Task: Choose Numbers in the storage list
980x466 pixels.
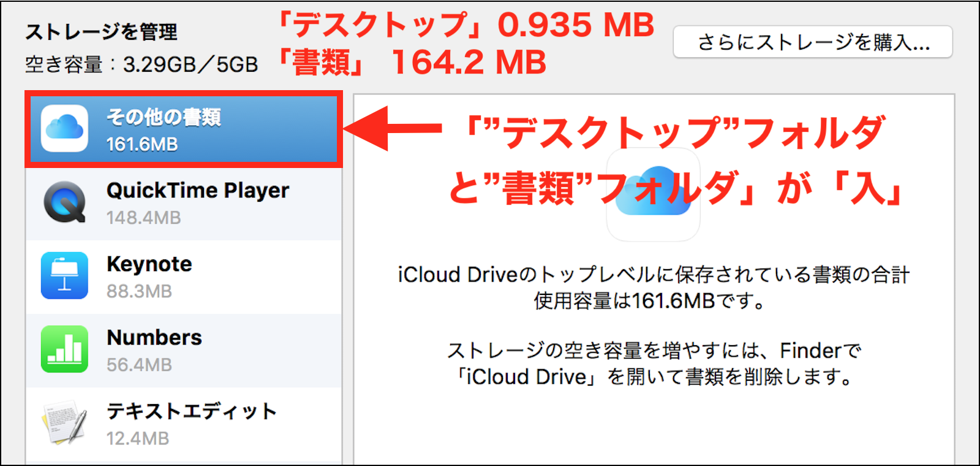Action: coord(184,350)
